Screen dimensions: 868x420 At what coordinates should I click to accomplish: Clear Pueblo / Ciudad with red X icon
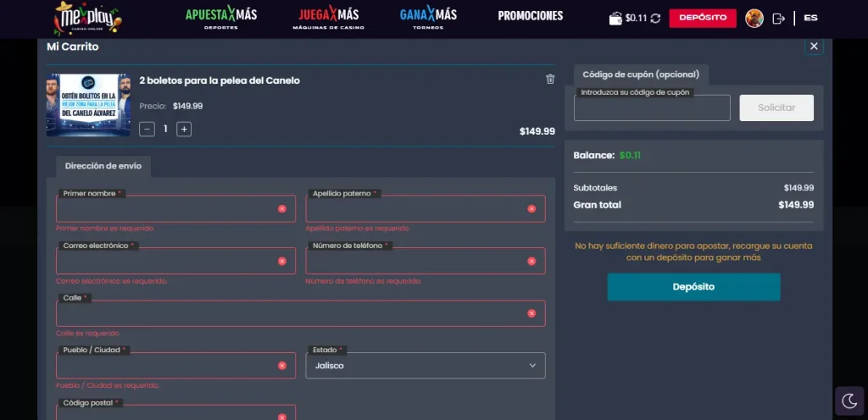pos(281,366)
